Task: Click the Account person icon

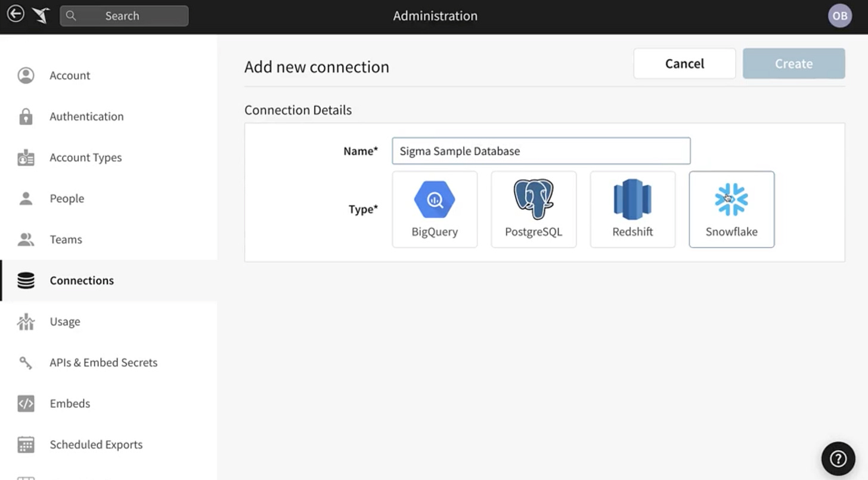Action: [26, 75]
